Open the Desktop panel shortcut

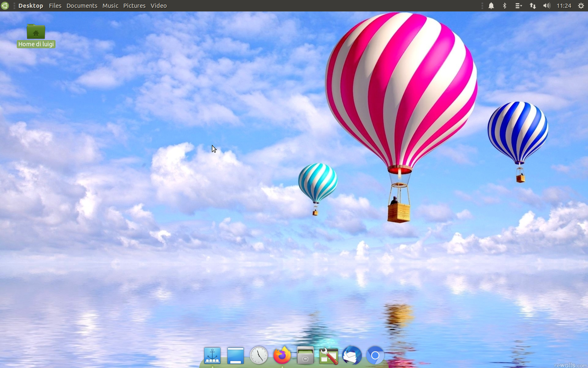tap(31, 6)
